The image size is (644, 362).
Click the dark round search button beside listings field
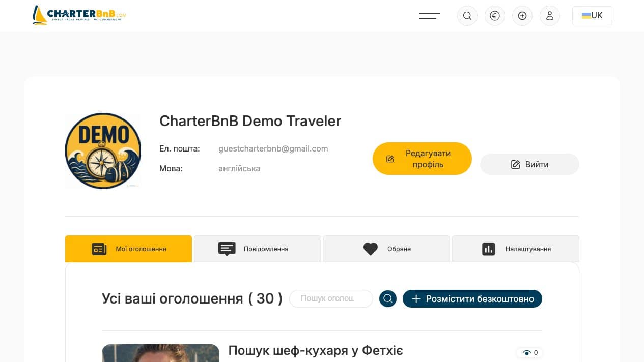point(388,298)
